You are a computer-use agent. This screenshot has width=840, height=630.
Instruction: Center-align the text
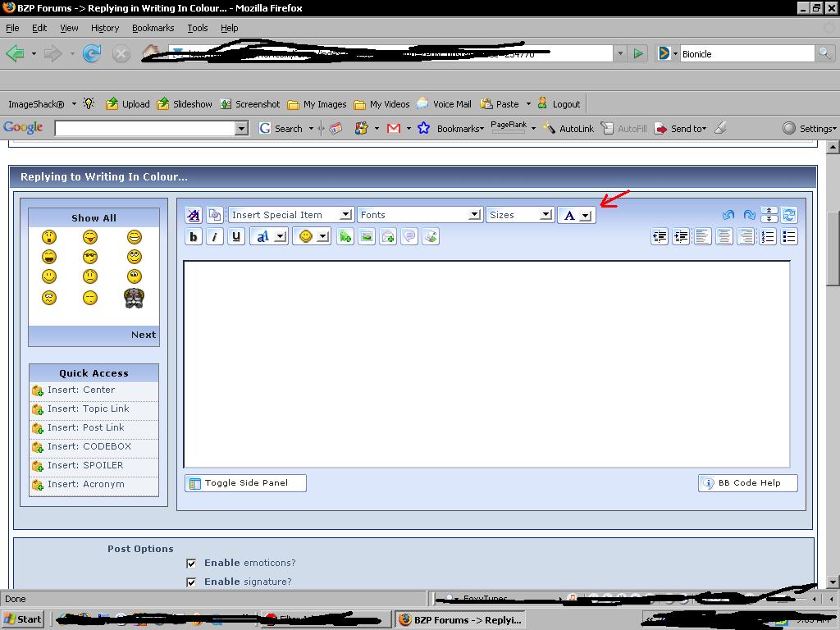(x=724, y=236)
